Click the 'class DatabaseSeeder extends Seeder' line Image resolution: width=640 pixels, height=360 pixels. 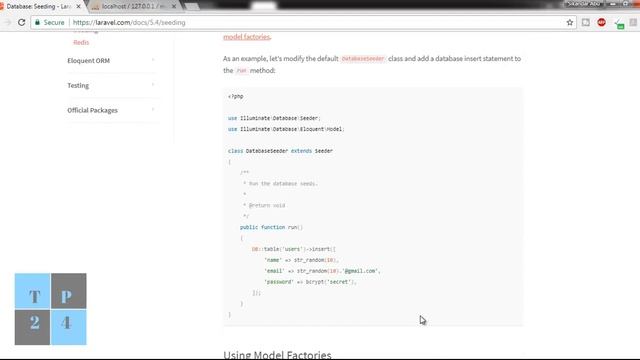[280, 151]
